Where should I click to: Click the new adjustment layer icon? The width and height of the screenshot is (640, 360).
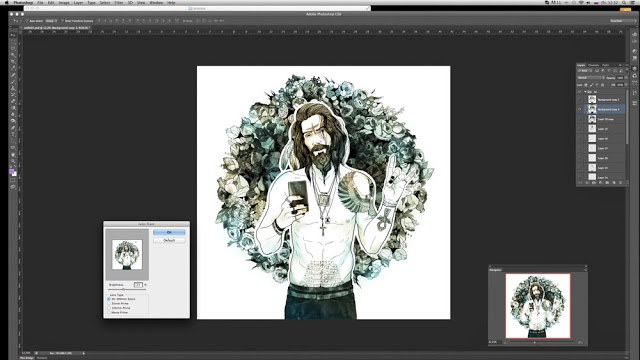(601, 182)
